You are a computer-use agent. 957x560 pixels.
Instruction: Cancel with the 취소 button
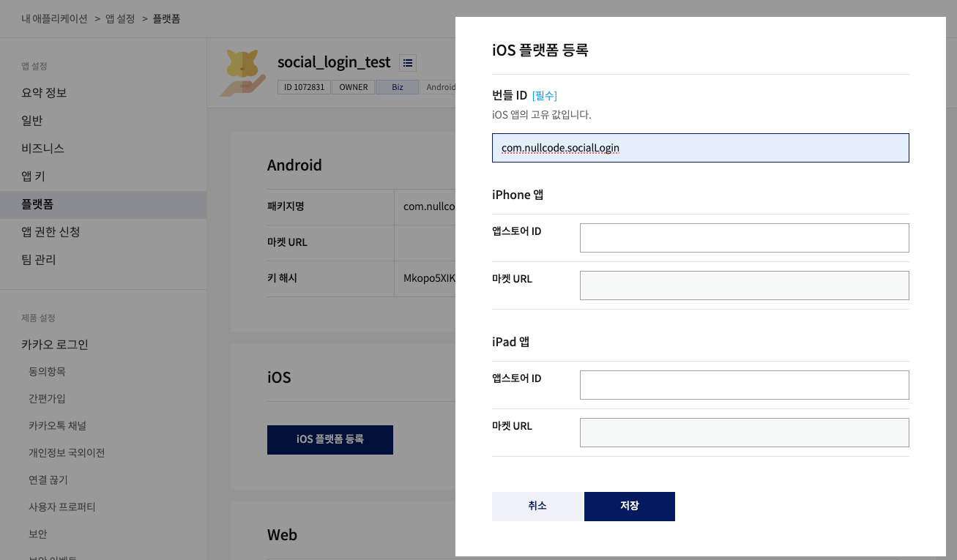point(537,507)
